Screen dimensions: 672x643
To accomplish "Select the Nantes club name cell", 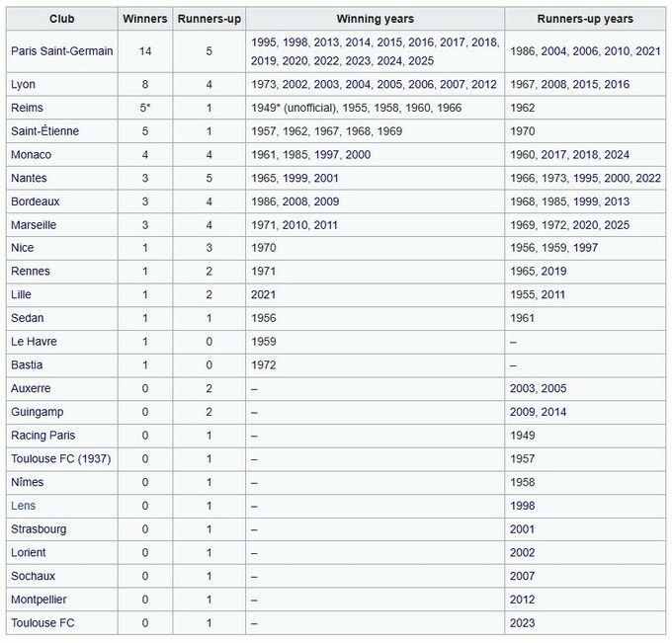I will (x=31, y=179).
